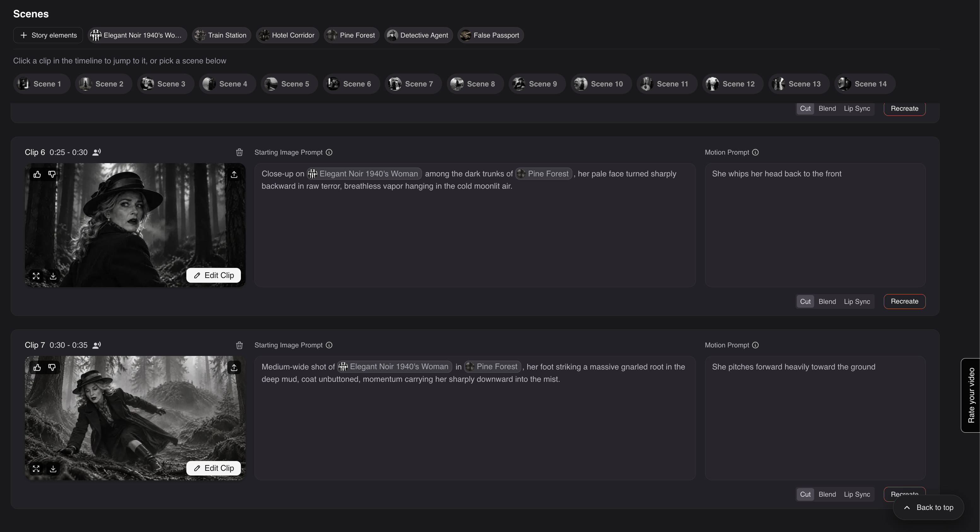This screenshot has height=532, width=980.
Task: Select Lip Sync mode for Clip 6
Action: point(857,302)
